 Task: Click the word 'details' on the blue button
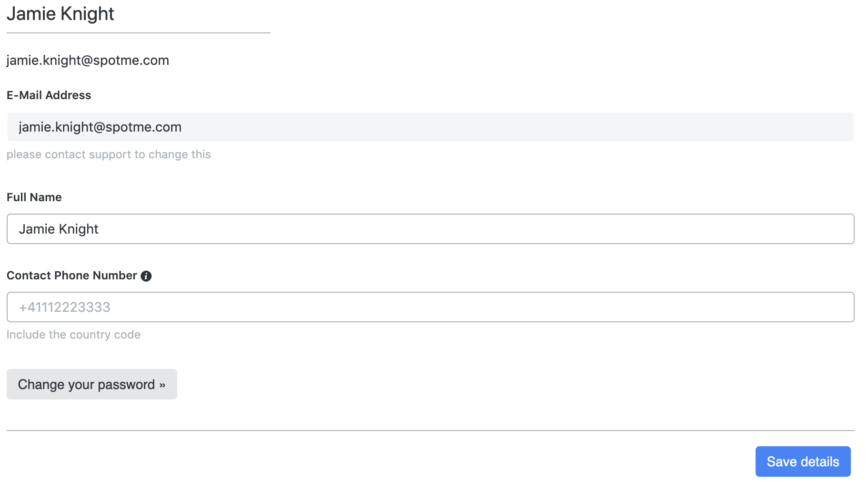820,461
